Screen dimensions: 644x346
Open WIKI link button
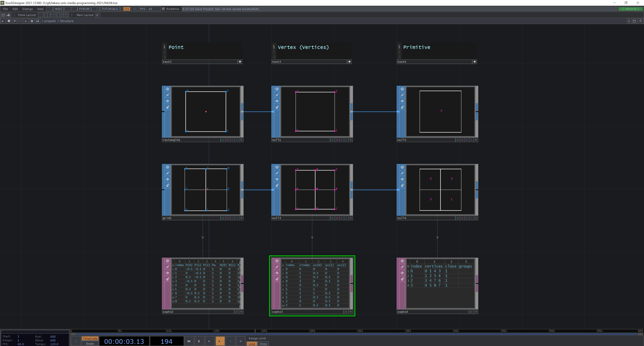[58, 9]
